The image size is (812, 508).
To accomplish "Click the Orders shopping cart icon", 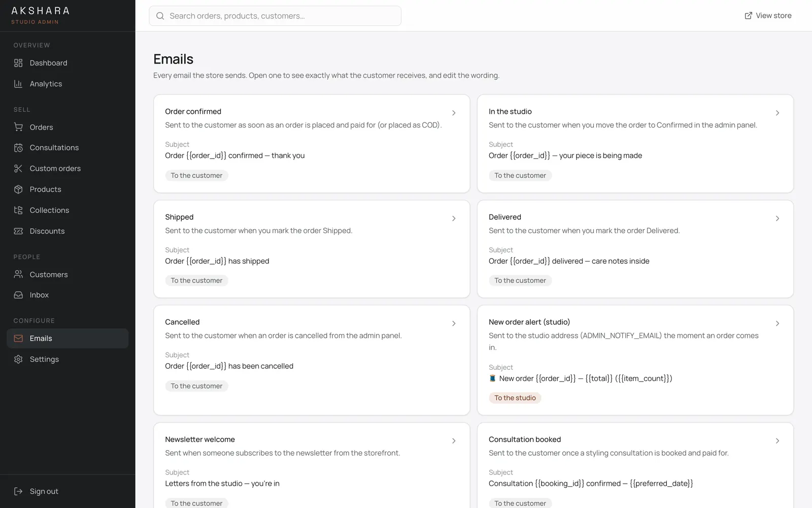I will click(x=18, y=127).
